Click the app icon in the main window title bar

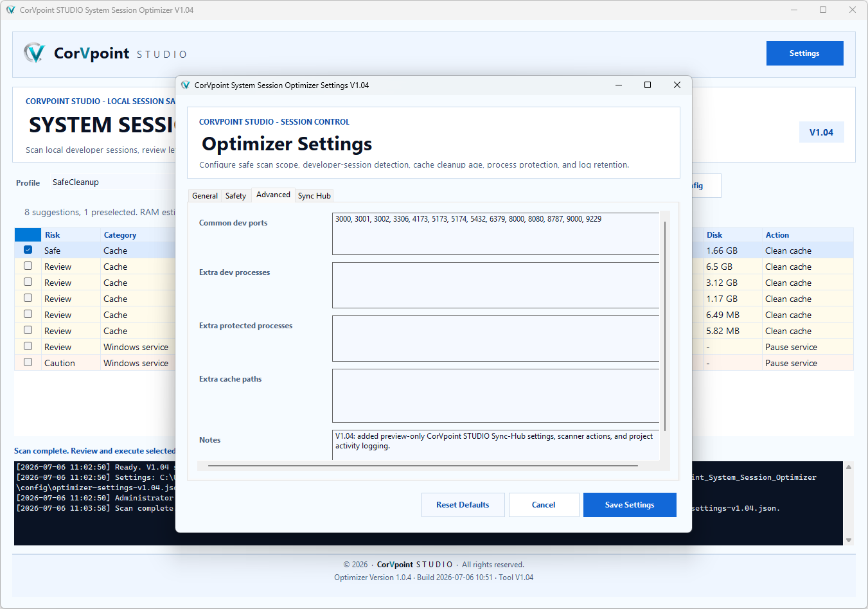point(10,10)
